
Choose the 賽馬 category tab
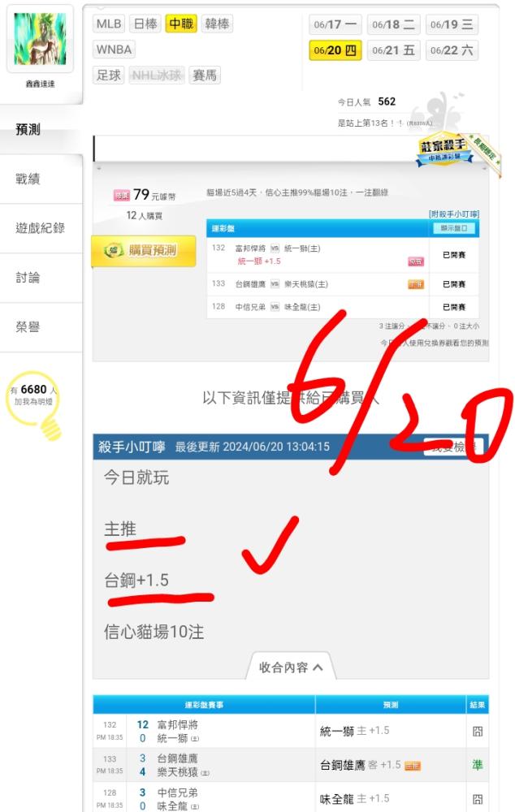[x=205, y=75]
